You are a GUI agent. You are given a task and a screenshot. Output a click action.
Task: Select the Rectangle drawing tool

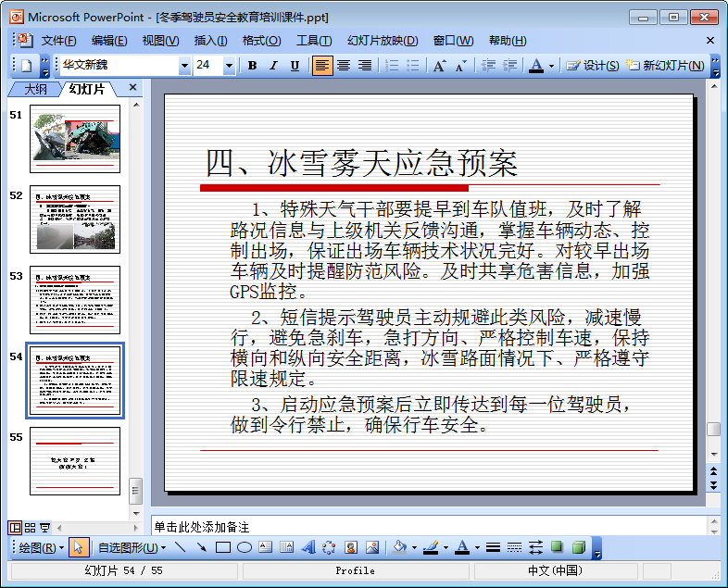pos(223,547)
